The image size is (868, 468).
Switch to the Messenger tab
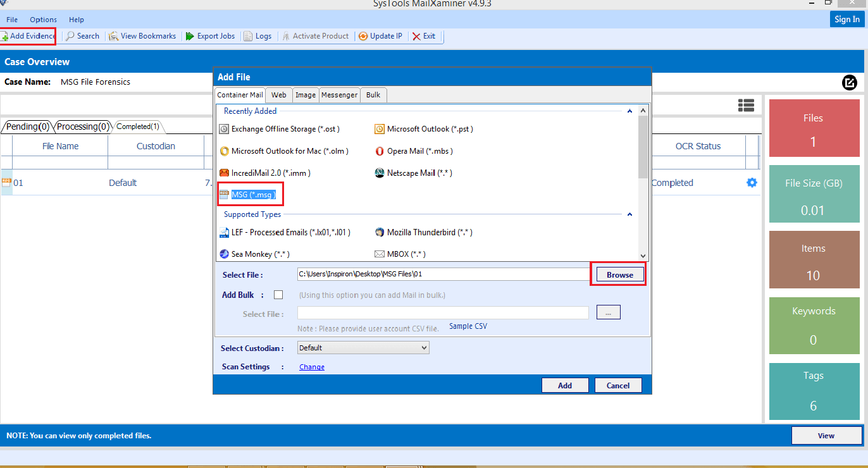point(339,95)
